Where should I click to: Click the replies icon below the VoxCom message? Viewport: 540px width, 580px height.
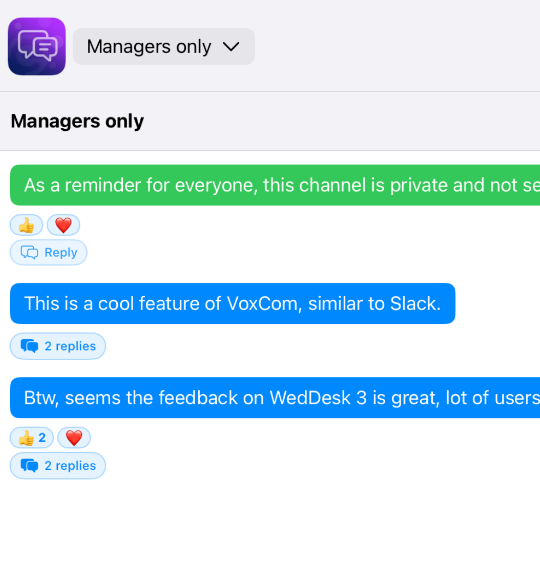click(29, 346)
